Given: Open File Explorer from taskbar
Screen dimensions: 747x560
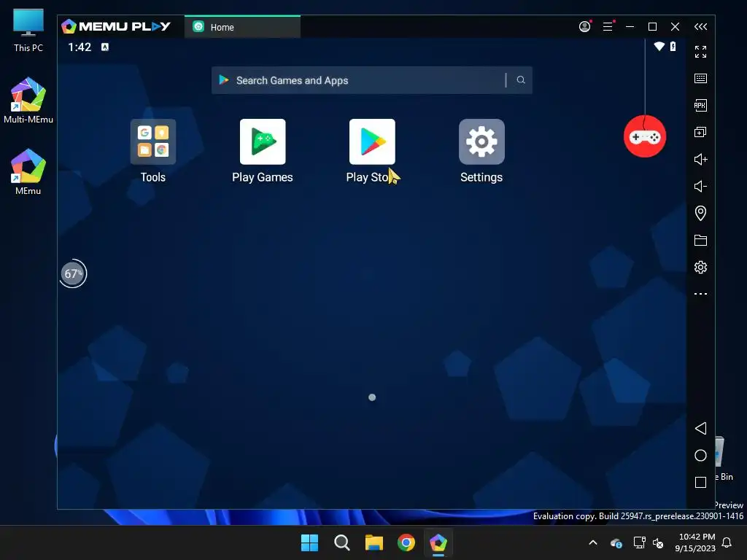Looking at the screenshot, I should click(x=374, y=542).
